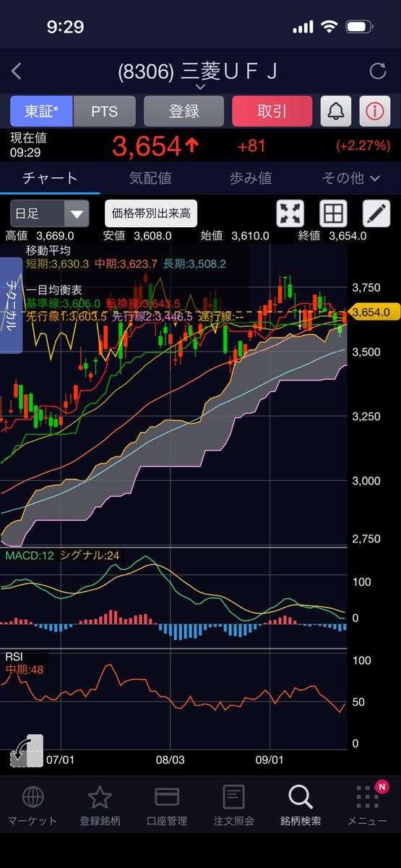Tap the 07/01 date axis label
Screen dimensions: 401x868
(x=61, y=761)
